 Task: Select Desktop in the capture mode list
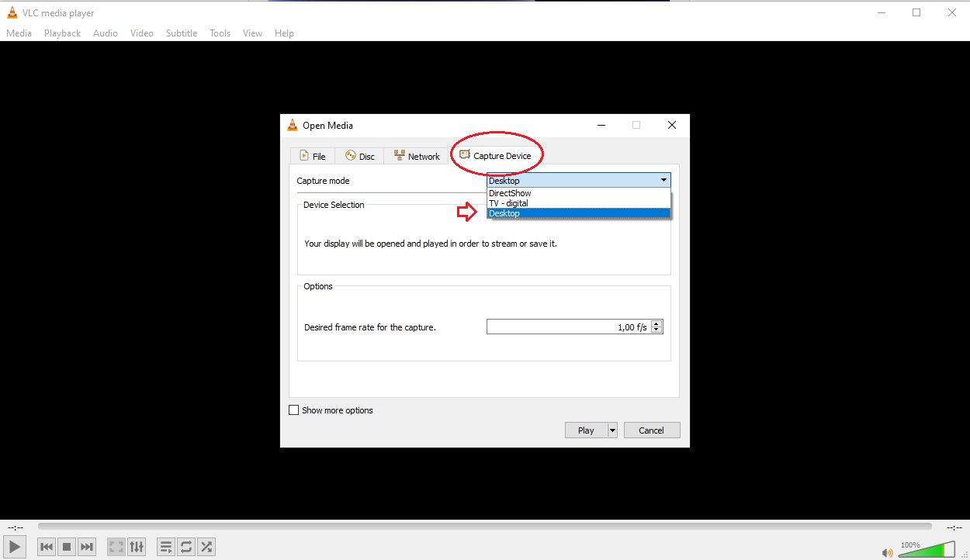pos(578,213)
